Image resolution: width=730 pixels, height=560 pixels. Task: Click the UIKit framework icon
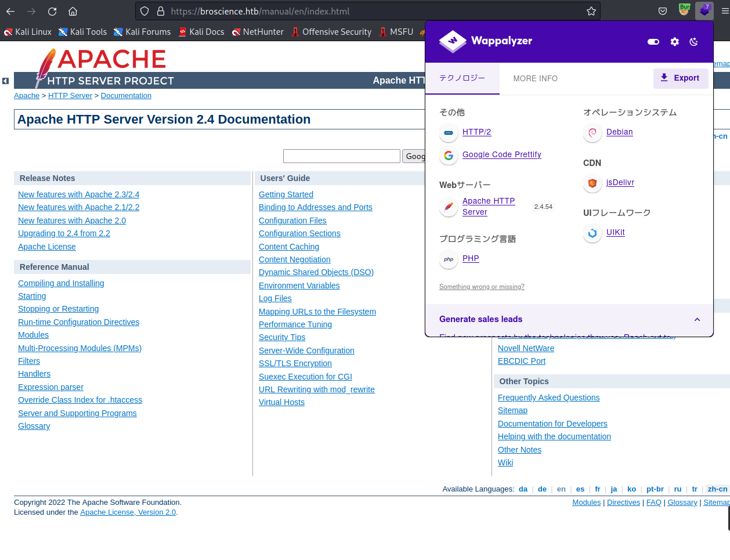(592, 233)
